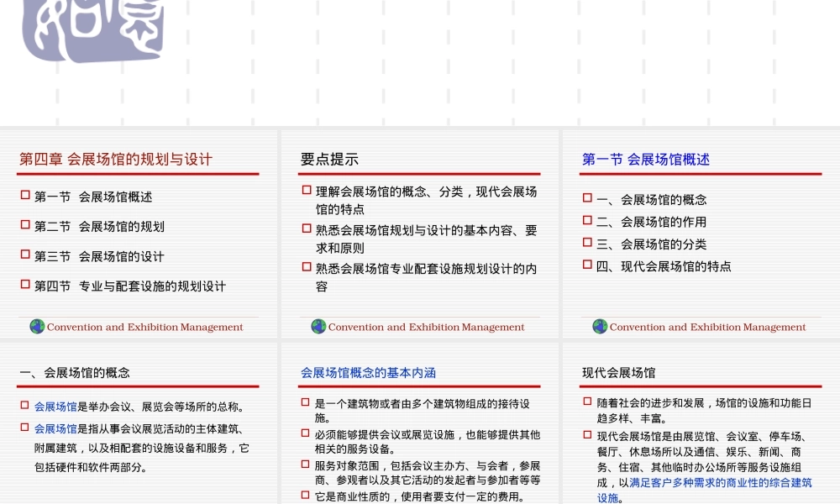Screen dimensions: 840x504
Task: Open the slide titled 第四章 会展场馆的规划与设计
Action: [116, 159]
